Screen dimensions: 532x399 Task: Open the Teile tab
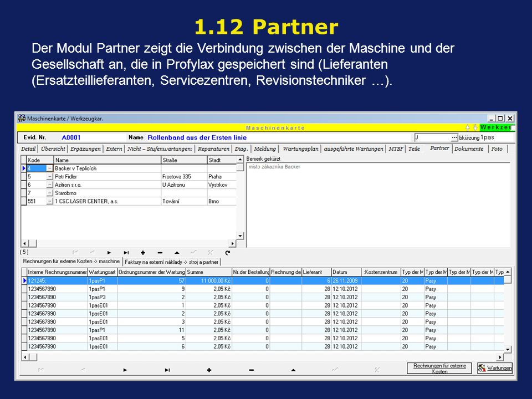pos(414,149)
